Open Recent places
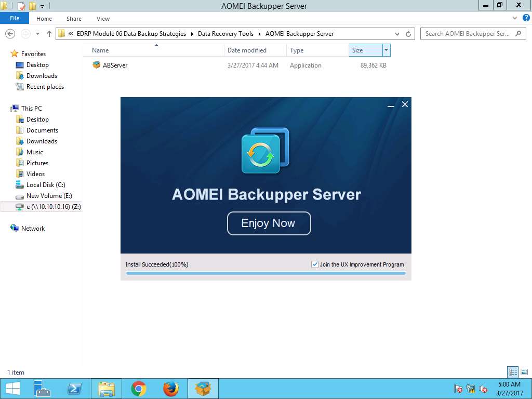The height and width of the screenshot is (399, 532). 45,87
